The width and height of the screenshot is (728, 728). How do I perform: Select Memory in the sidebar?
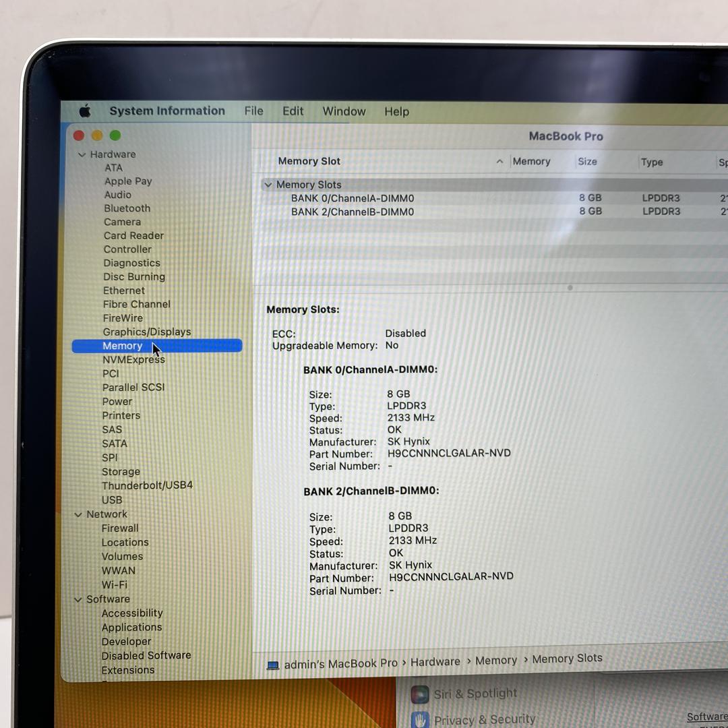pos(157,346)
